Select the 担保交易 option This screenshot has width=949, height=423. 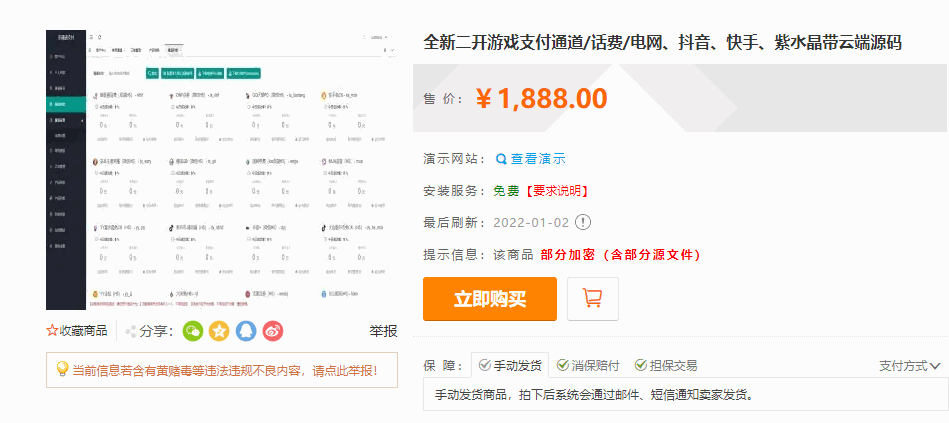pyautogui.click(x=664, y=365)
